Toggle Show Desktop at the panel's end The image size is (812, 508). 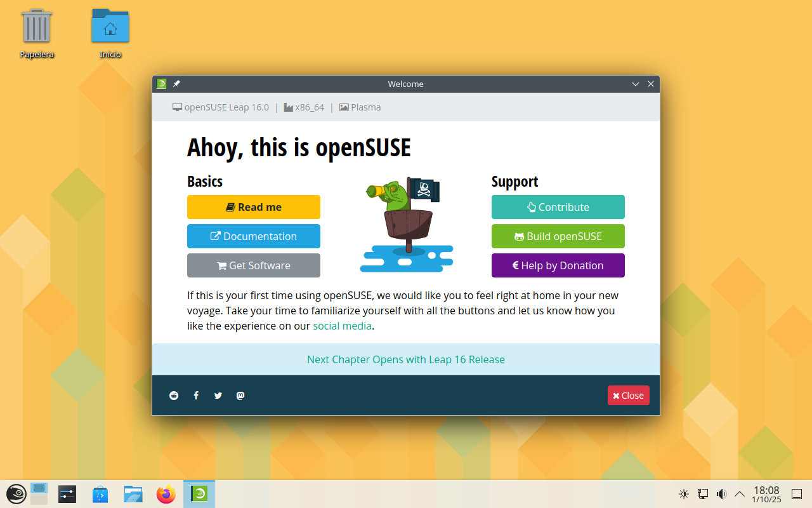coord(797,494)
